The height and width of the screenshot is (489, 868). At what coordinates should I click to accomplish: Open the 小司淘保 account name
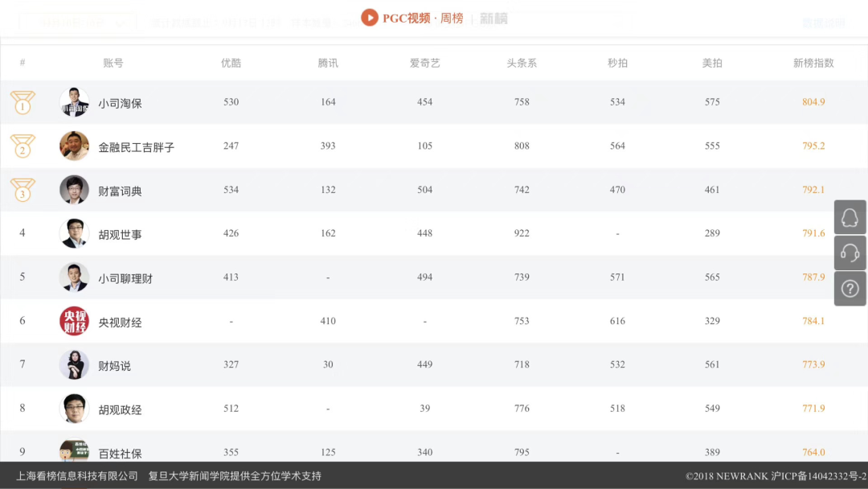120,104
